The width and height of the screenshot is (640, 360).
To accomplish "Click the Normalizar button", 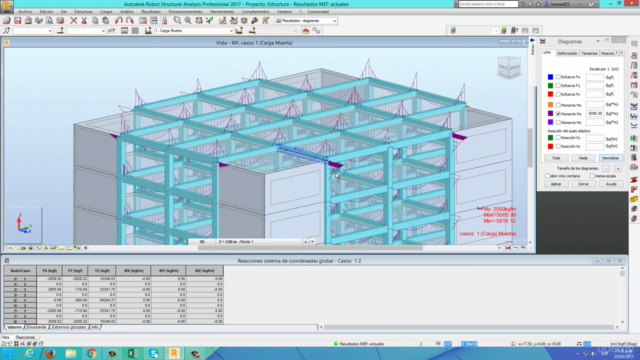I will 611,158.
